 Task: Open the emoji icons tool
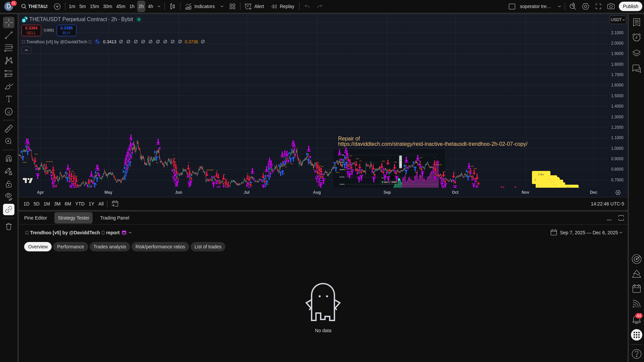tap(9, 112)
